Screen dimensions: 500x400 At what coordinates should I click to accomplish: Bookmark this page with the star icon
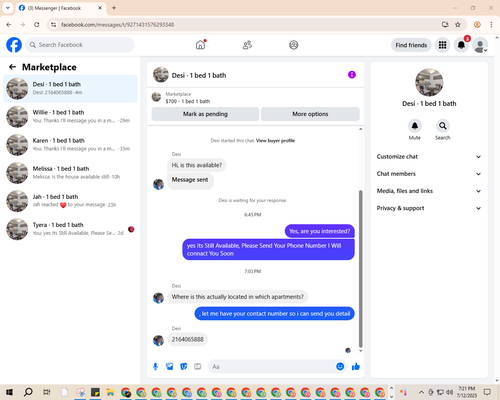458,25
